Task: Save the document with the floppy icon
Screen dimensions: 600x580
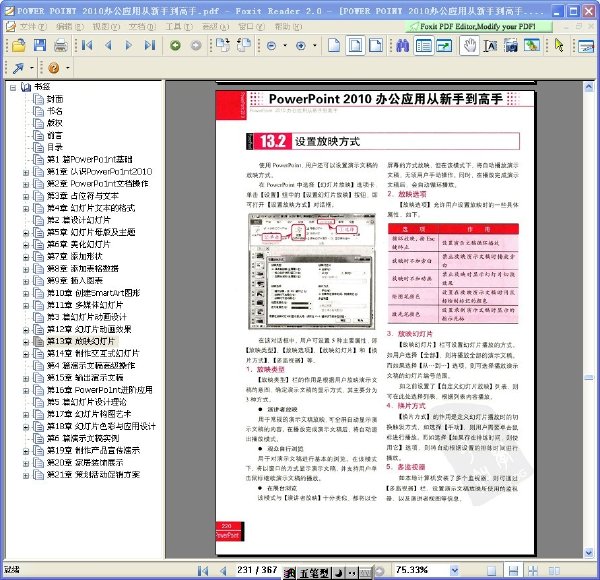Action: click(40, 46)
